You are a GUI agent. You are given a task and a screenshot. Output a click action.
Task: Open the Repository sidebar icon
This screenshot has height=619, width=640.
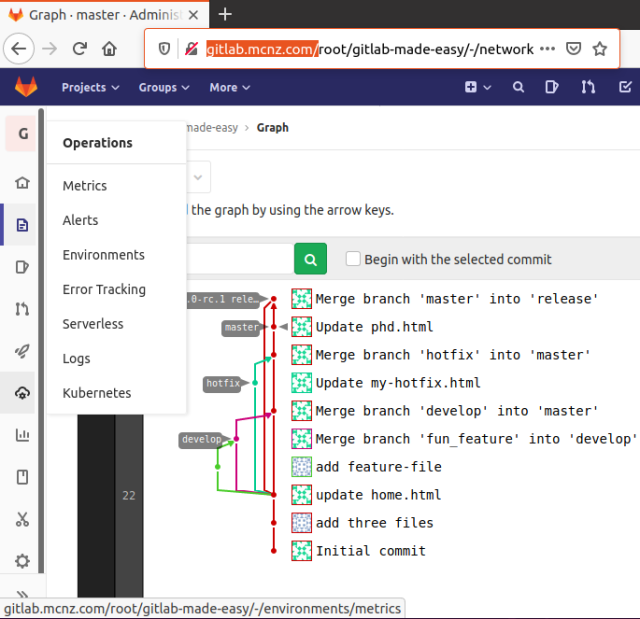coord(22,225)
